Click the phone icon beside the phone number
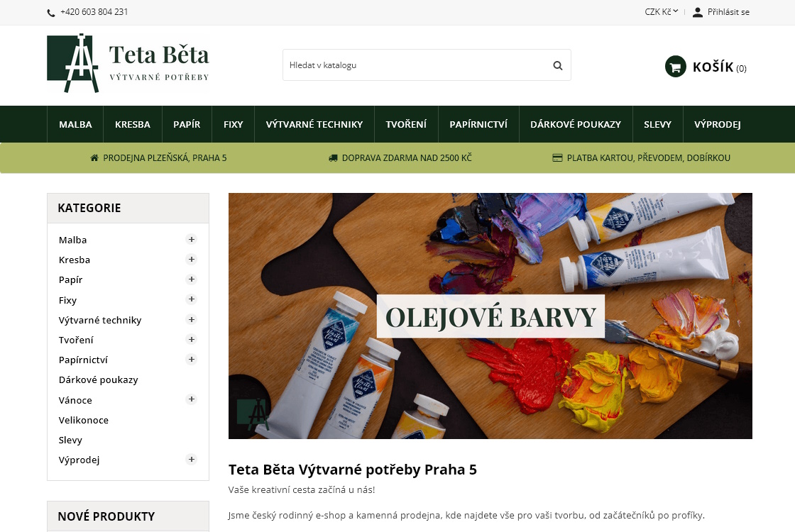 point(50,13)
